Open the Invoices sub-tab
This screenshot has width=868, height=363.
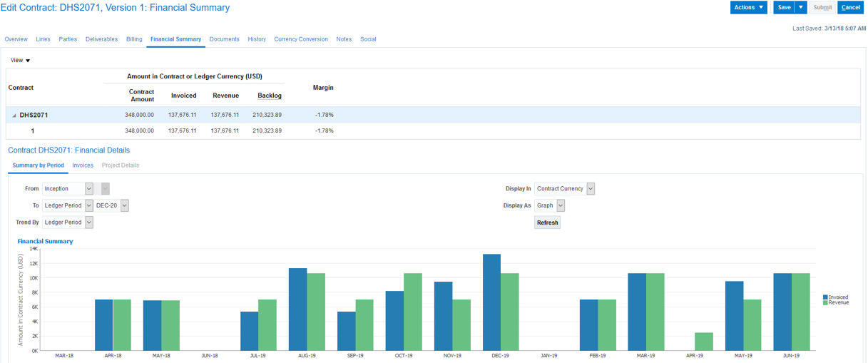pyautogui.click(x=83, y=165)
